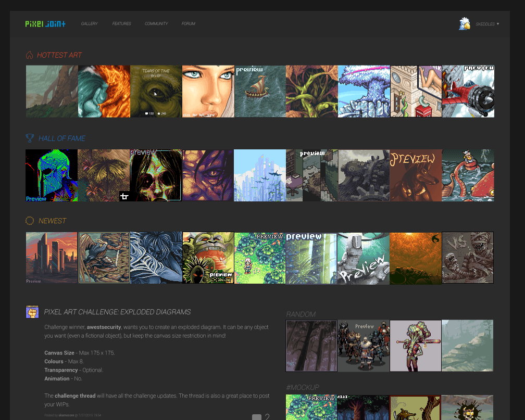Open the spiky skull creature mockup thumbnail
Screen dimensions: 525x420
467,408
